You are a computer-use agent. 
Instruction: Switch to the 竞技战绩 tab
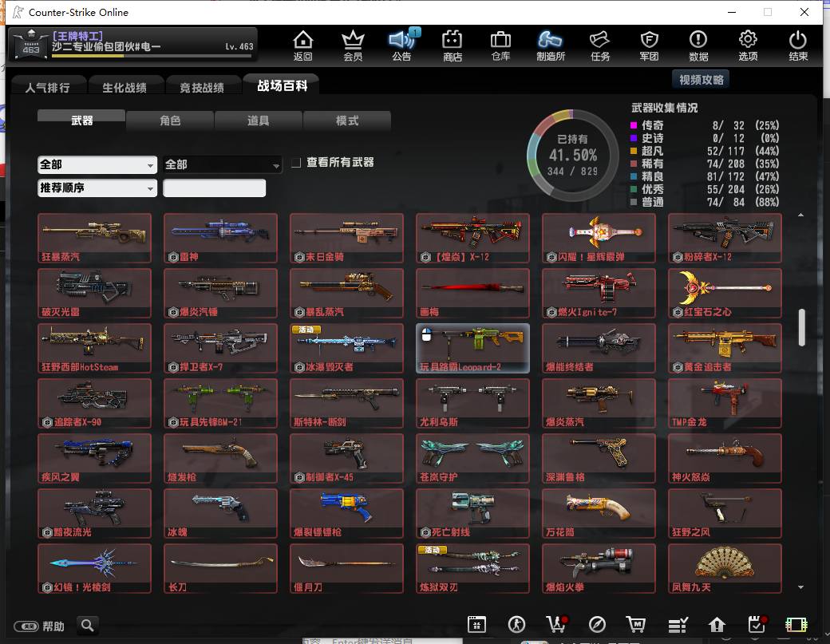pos(202,87)
